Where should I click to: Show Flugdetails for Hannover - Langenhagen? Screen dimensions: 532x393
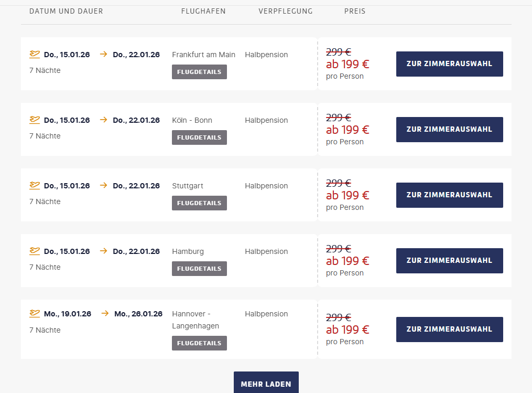click(199, 343)
